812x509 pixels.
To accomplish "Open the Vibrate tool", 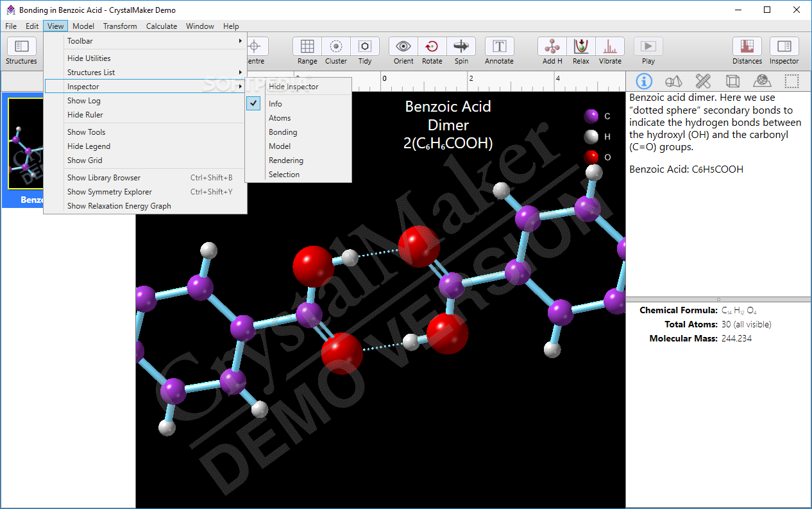I will pos(610,51).
